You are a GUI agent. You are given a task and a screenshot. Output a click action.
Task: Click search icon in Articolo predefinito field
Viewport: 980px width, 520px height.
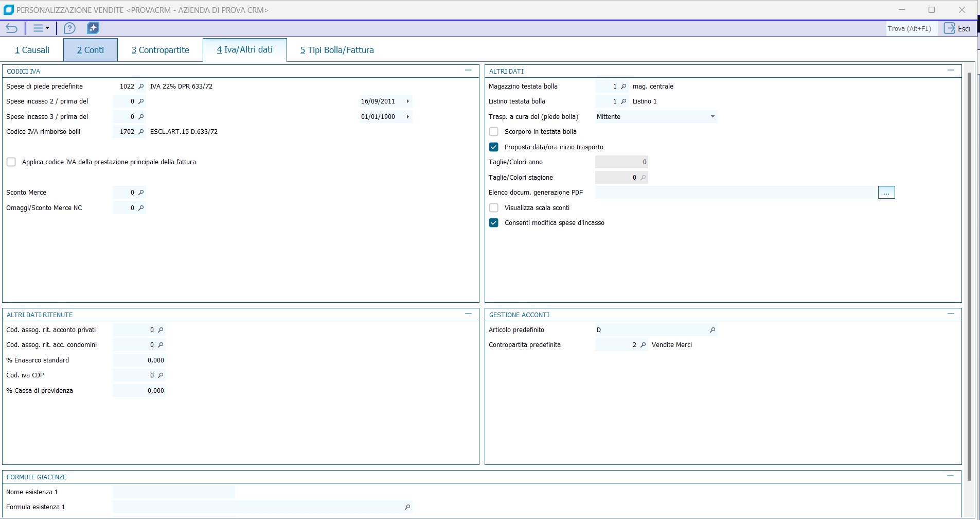coord(712,330)
